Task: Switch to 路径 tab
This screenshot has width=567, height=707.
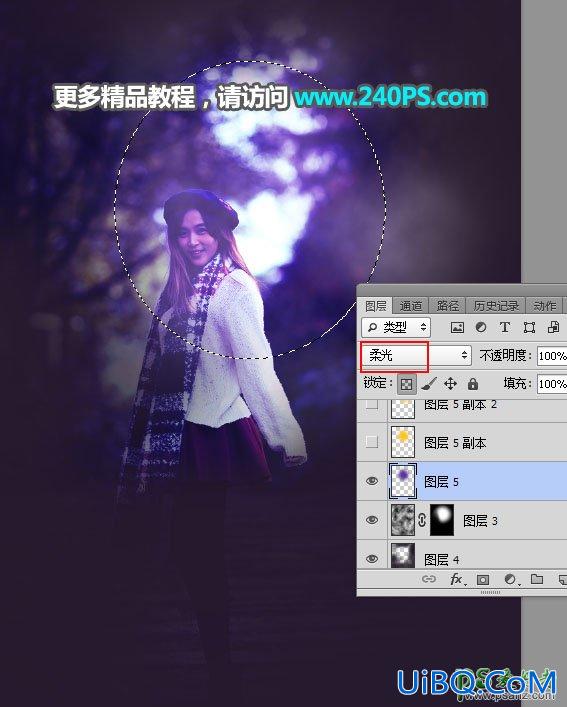Action: coord(447,306)
